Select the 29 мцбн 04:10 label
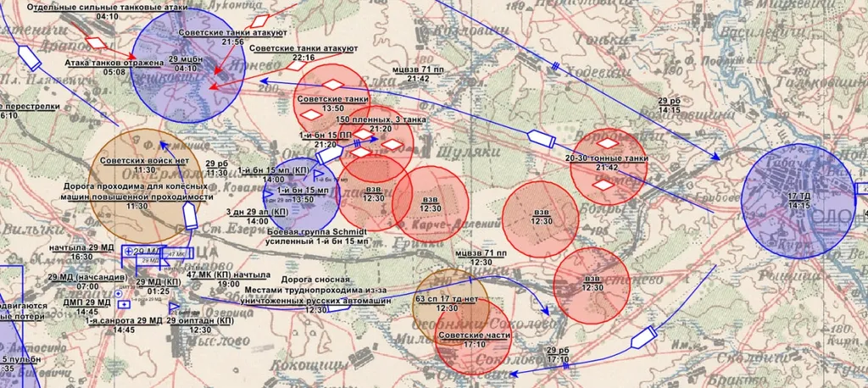 click(186, 64)
